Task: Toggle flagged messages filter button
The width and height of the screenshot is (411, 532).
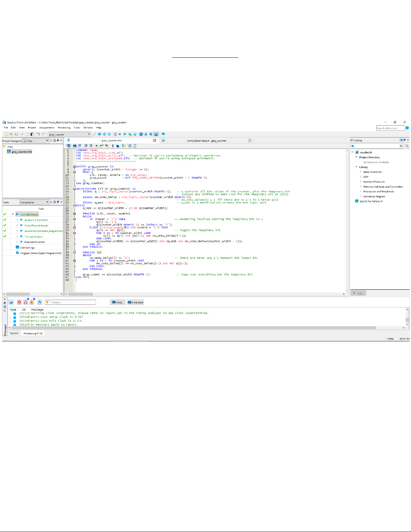Action: click(x=40, y=302)
